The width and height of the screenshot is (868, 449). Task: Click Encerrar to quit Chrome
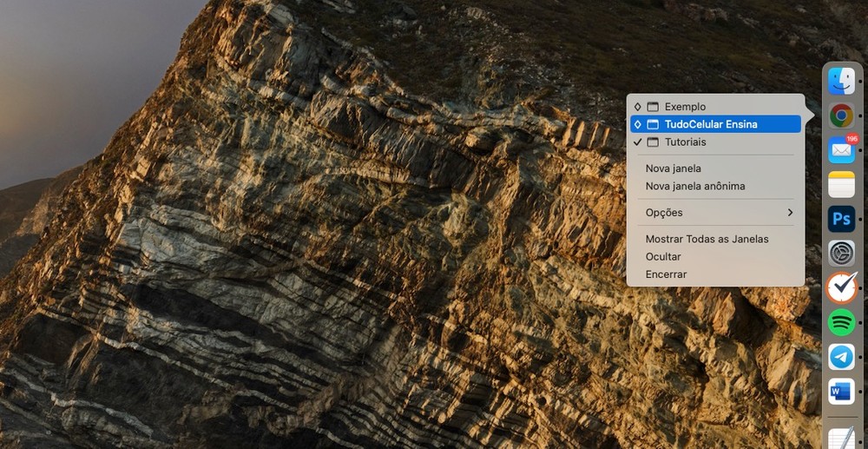pyautogui.click(x=666, y=274)
